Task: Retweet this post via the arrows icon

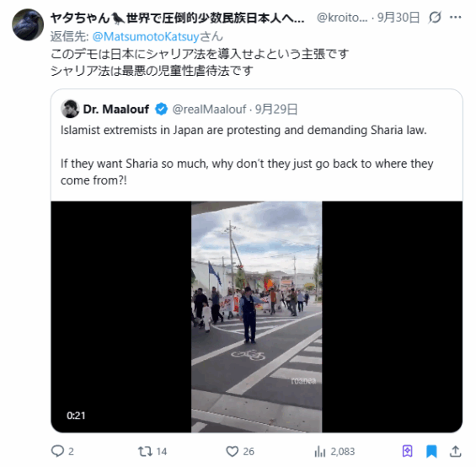Action: (145, 451)
